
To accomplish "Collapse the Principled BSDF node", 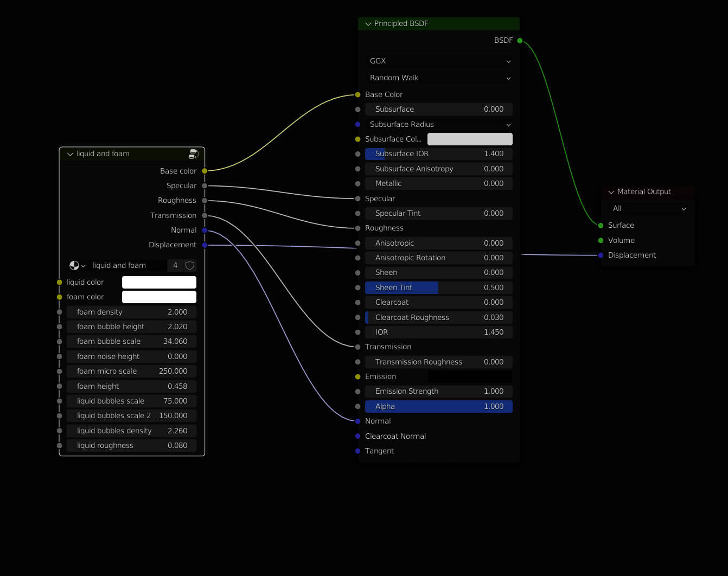I will 368,24.
